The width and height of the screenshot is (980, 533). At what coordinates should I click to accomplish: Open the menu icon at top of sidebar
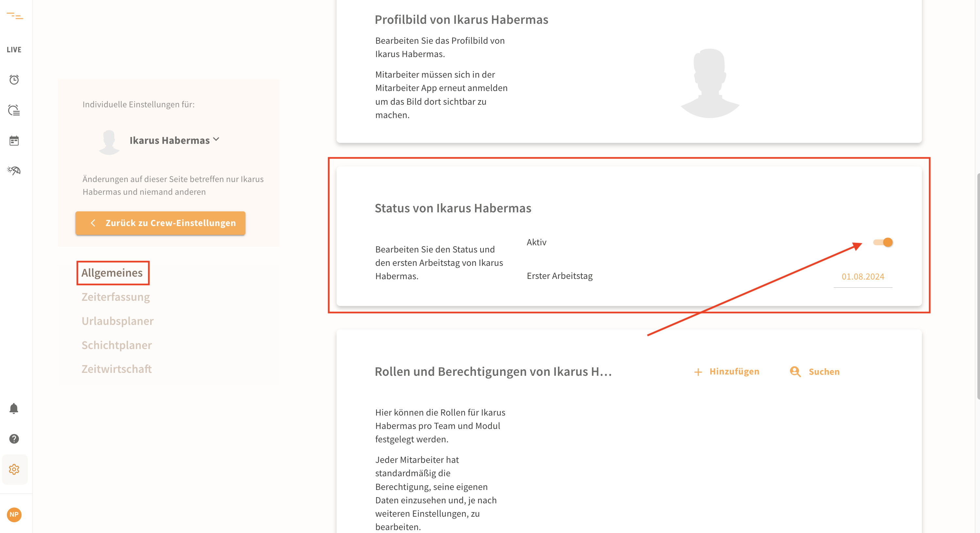coord(14,16)
